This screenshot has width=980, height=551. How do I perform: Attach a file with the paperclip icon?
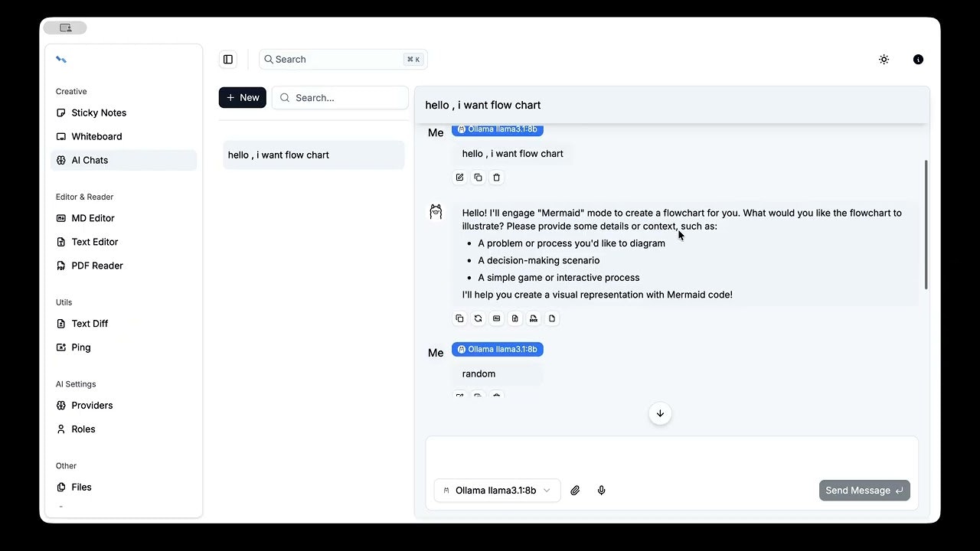[x=575, y=491]
